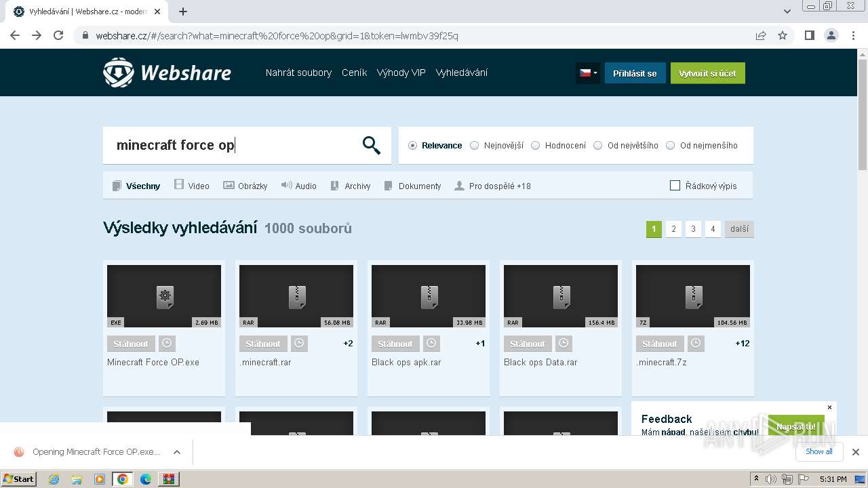Expand download item options chevron
The height and width of the screenshot is (488, 868).
pyautogui.click(x=177, y=452)
